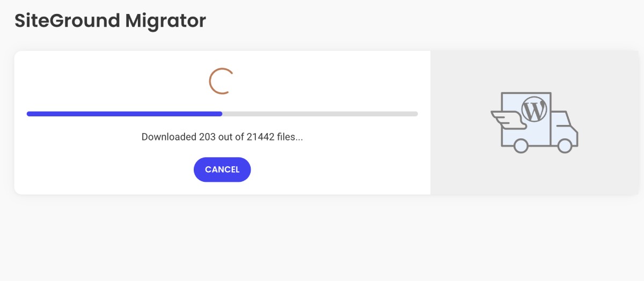
Task: Click the word "Downloaded" in the status message
Action: (x=169, y=137)
